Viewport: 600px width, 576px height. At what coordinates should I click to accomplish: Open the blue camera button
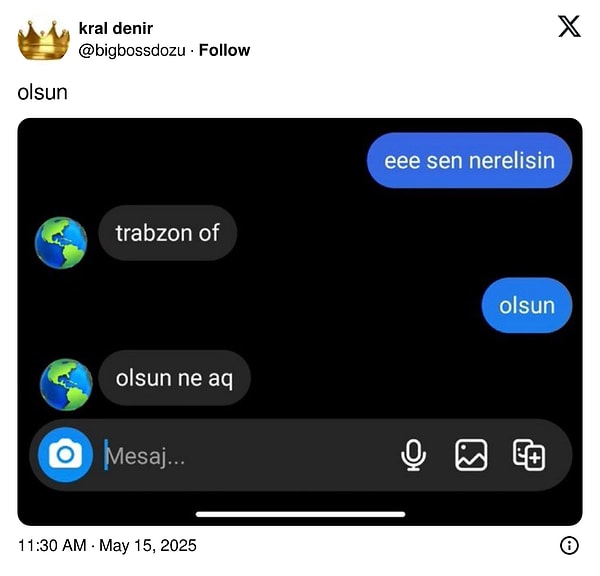65,455
